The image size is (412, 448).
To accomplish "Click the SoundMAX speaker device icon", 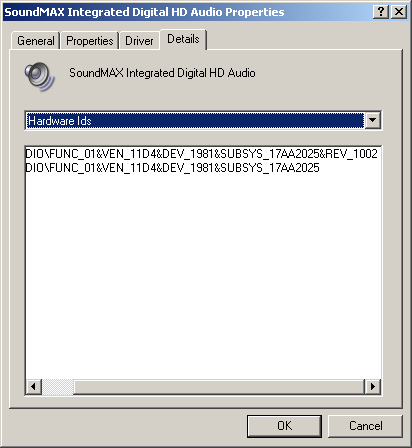I will [x=39, y=77].
